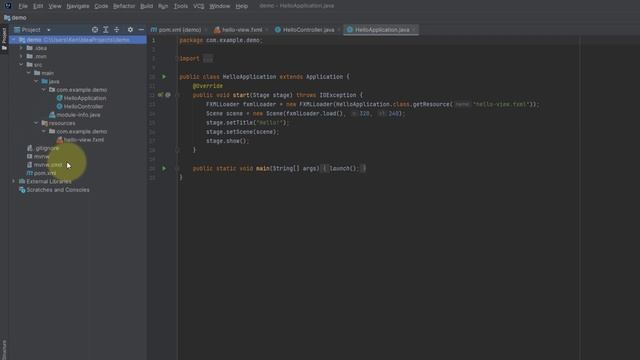Image resolution: width=640 pixels, height=360 pixels.
Task: Collapse the src folder
Action: pyautogui.click(x=21, y=64)
